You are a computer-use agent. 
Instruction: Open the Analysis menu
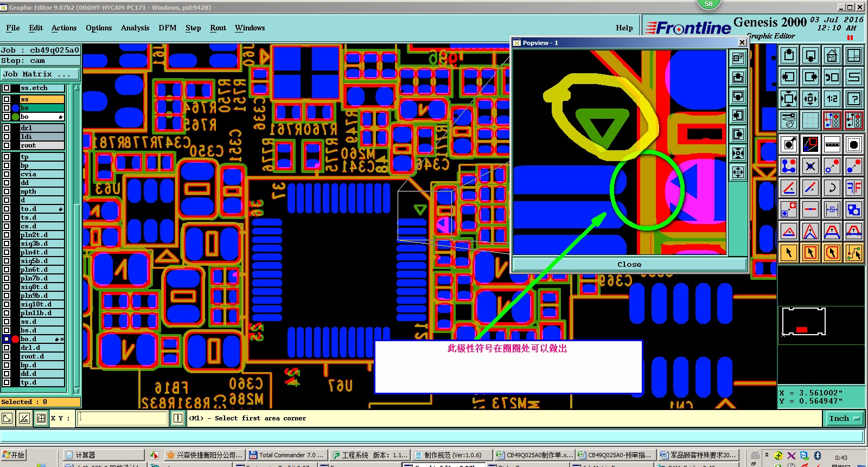pyautogui.click(x=135, y=28)
